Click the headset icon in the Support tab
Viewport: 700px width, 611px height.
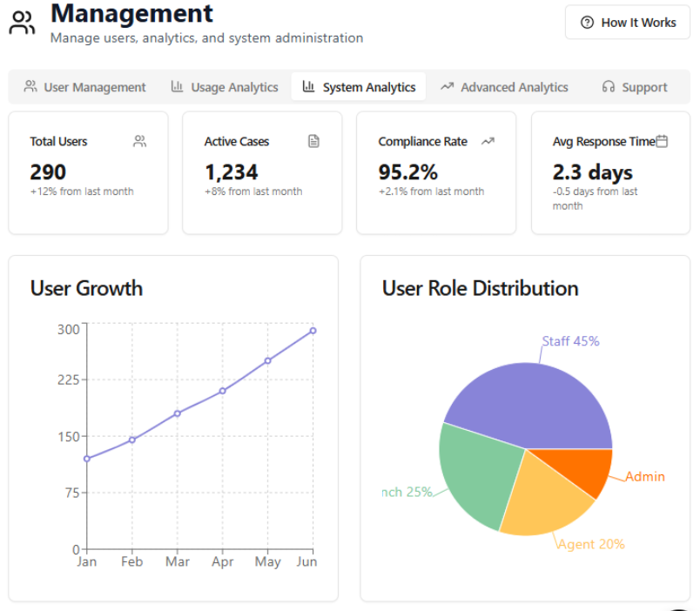point(609,86)
